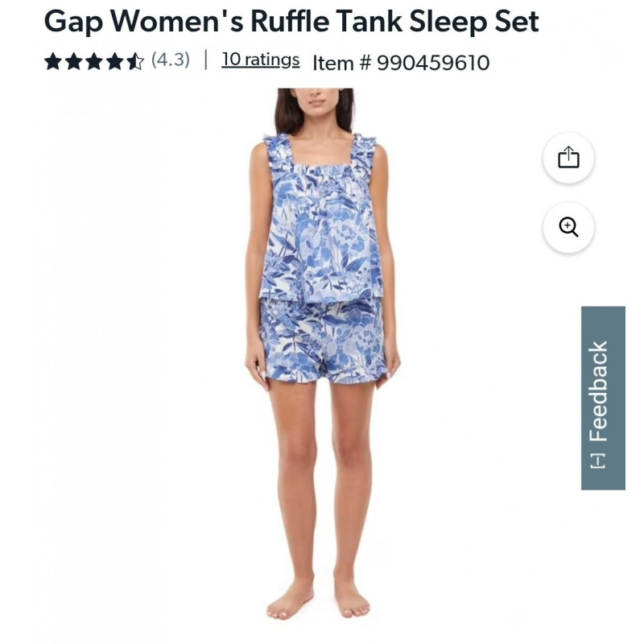The height and width of the screenshot is (644, 644).
Task: Select the half-filled fifth star
Action: pos(135,62)
